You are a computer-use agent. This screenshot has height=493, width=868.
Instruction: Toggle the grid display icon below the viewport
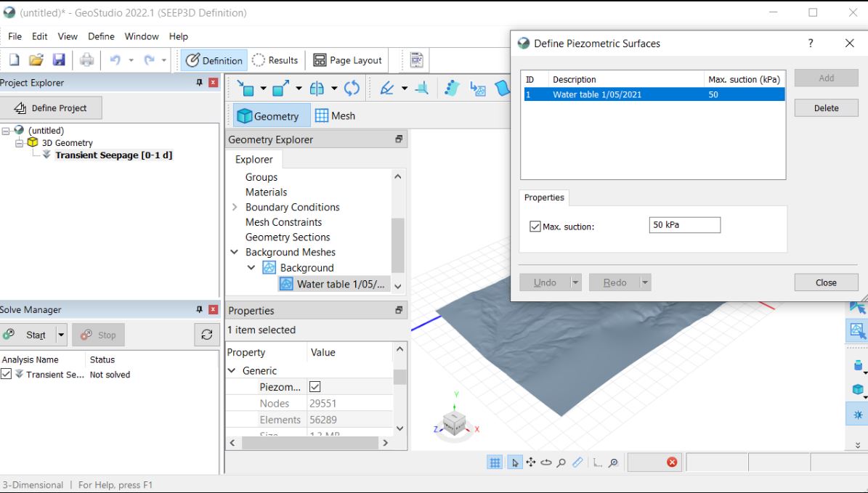coord(495,463)
